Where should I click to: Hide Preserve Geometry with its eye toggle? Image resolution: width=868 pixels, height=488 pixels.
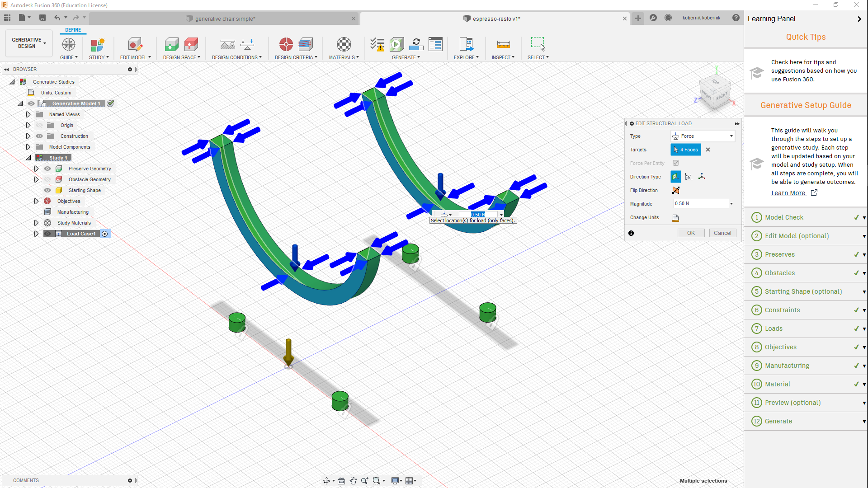click(x=47, y=169)
